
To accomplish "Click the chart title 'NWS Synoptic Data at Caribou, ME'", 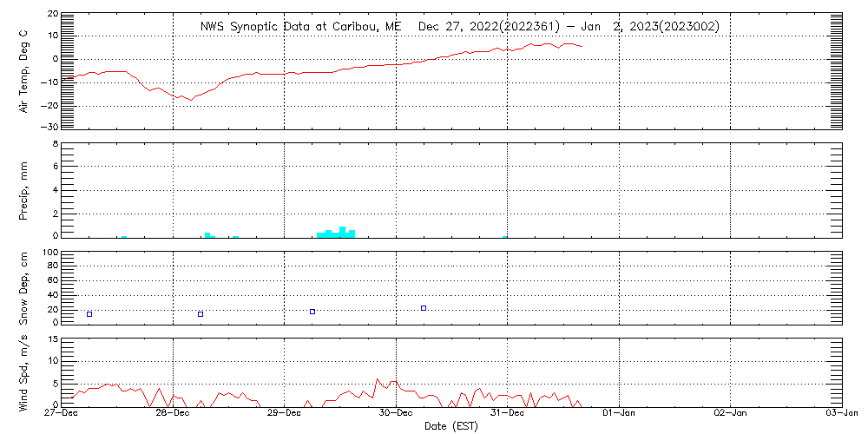I will (303, 27).
